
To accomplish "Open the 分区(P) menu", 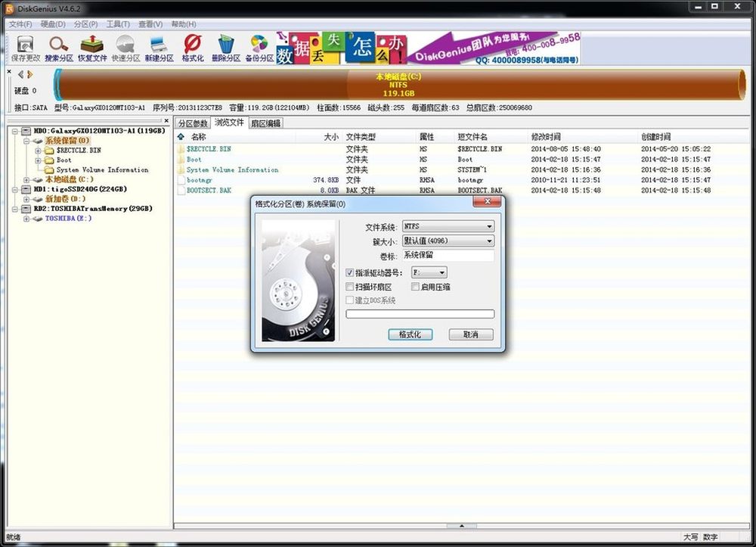I will pyautogui.click(x=86, y=24).
